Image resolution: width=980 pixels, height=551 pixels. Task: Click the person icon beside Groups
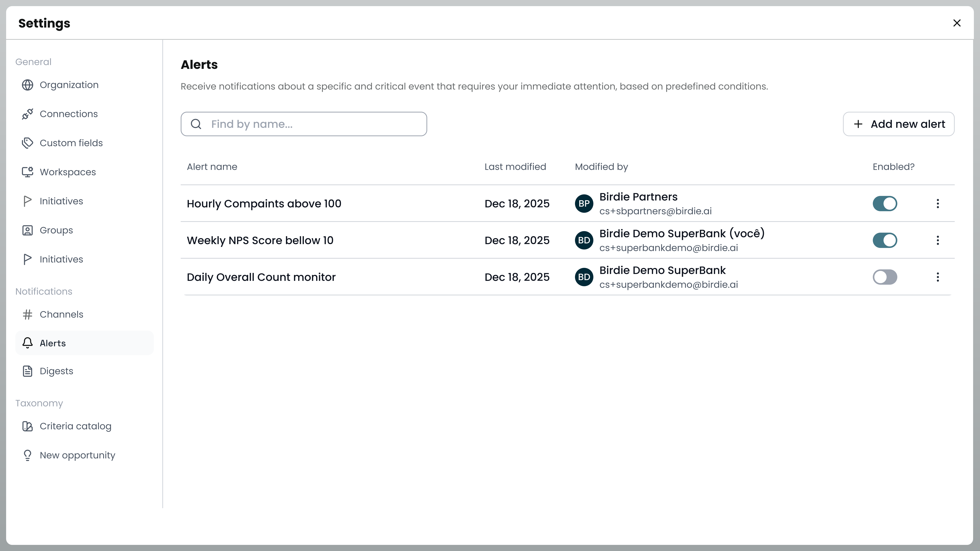click(27, 230)
